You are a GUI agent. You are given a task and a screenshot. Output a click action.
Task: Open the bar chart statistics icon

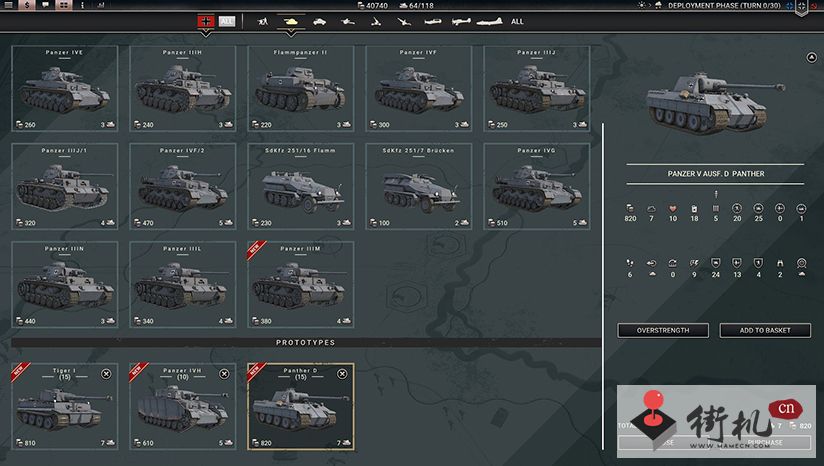coord(100,5)
